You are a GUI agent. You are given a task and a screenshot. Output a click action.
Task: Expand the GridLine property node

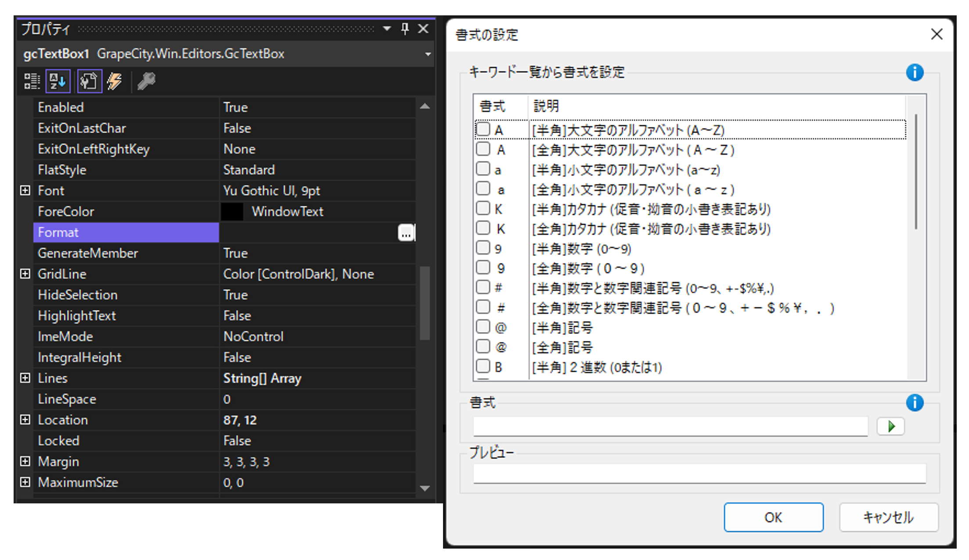pyautogui.click(x=25, y=274)
